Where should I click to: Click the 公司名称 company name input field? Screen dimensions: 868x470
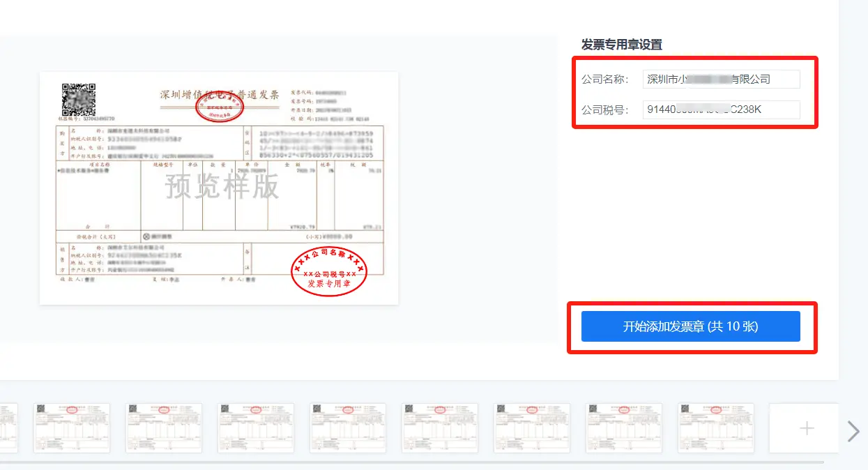[721, 79]
